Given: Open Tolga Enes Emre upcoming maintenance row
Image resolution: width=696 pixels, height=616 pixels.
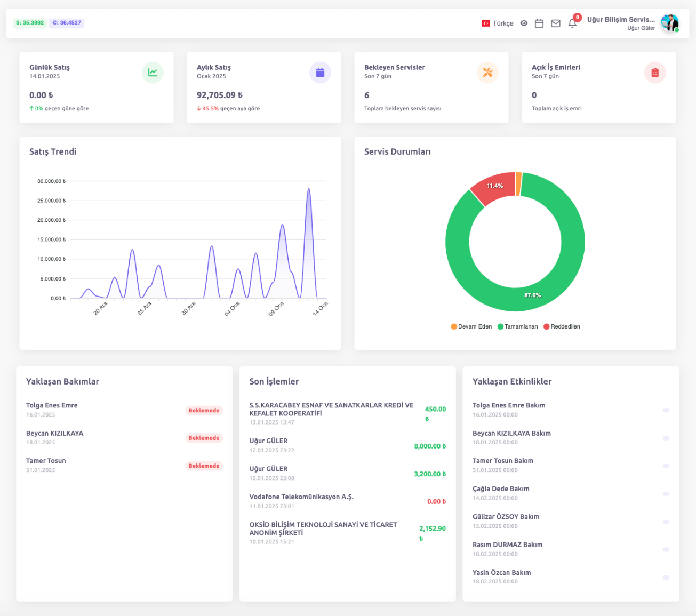Looking at the screenshot, I should click(124, 410).
